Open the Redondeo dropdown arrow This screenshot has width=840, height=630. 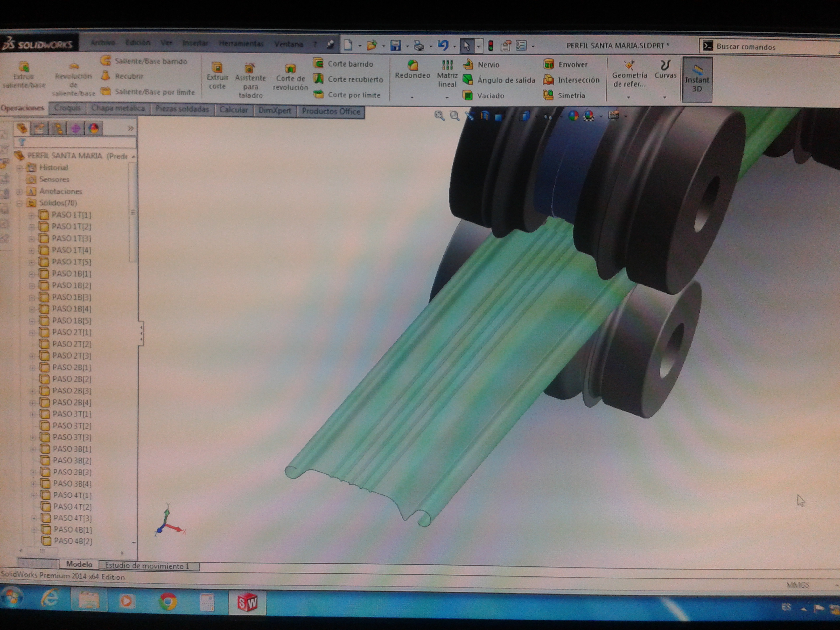coord(412,97)
